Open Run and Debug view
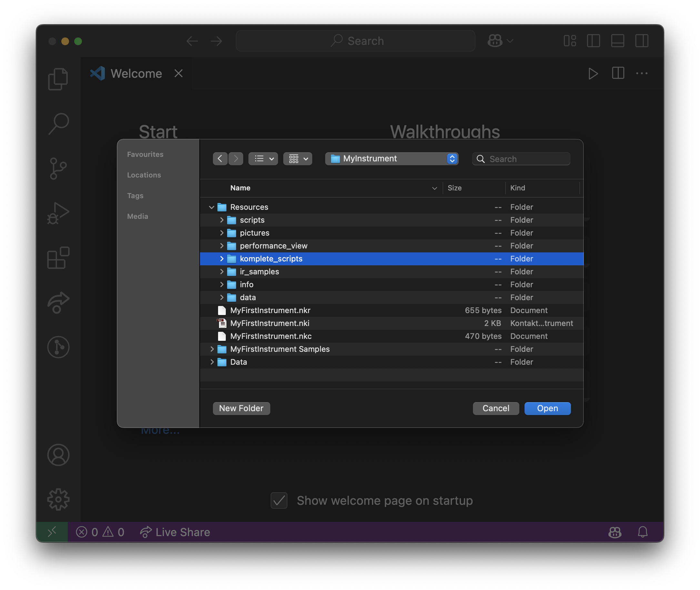The width and height of the screenshot is (700, 590). coord(58,213)
